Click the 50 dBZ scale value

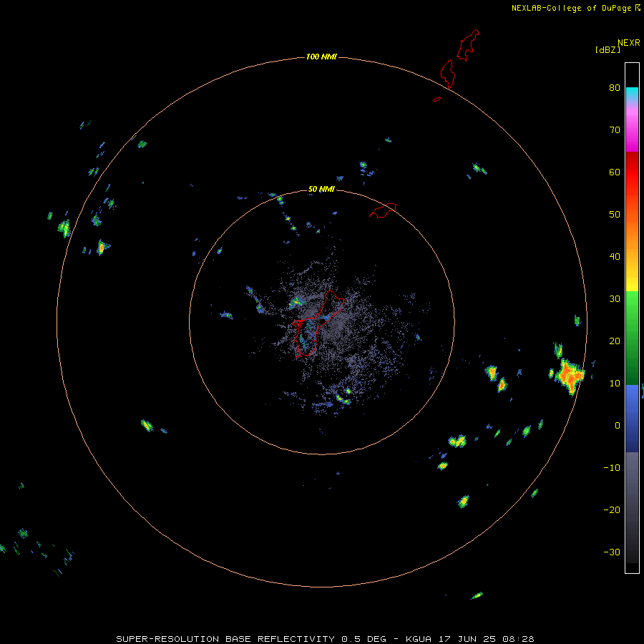pyautogui.click(x=615, y=215)
